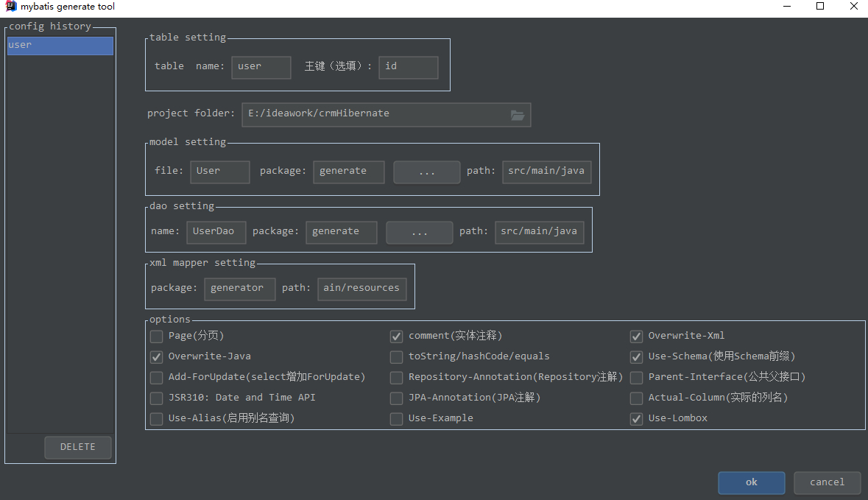This screenshot has width=868, height=500.
Task: Click the "..." button in model setting
Action: click(426, 172)
